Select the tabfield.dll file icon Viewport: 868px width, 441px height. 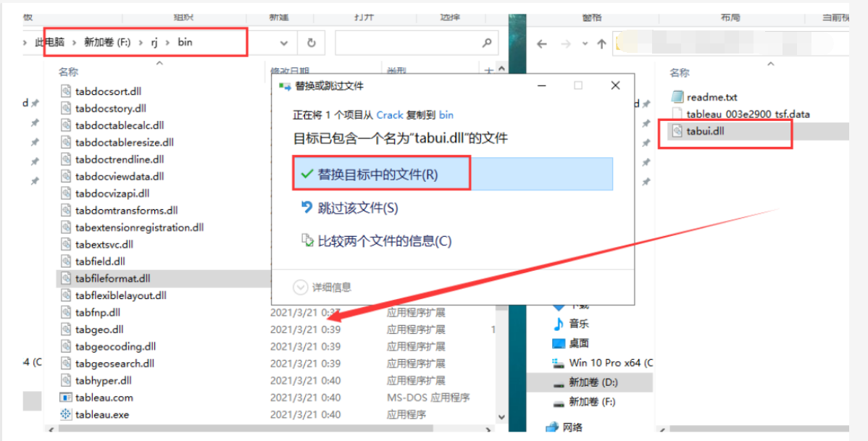tap(66, 261)
